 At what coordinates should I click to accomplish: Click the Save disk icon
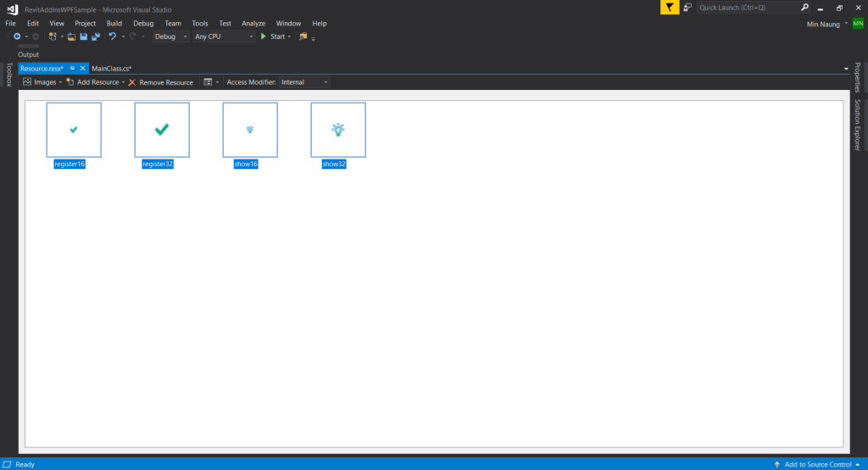(84, 36)
